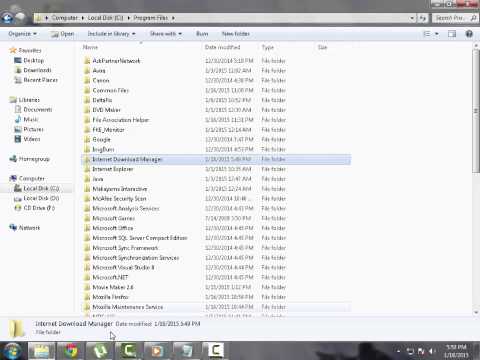Select the Internet Explorer folder name

(x=113, y=169)
